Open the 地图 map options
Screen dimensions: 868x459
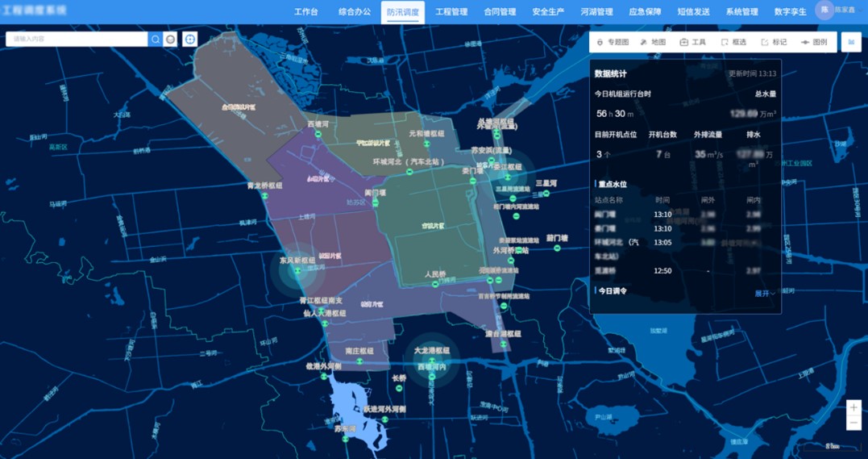point(653,42)
